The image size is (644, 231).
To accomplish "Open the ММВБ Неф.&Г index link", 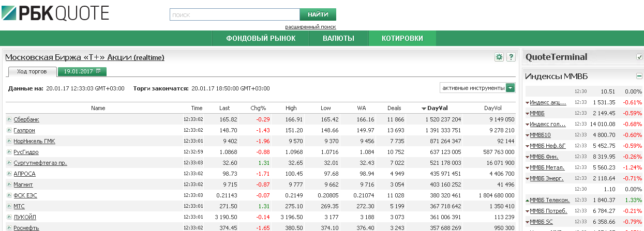I will 548,146.
